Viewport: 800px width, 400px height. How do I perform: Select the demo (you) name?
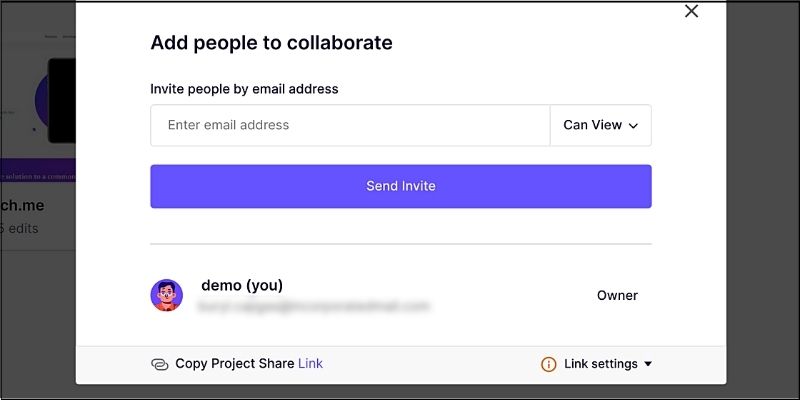pos(240,285)
